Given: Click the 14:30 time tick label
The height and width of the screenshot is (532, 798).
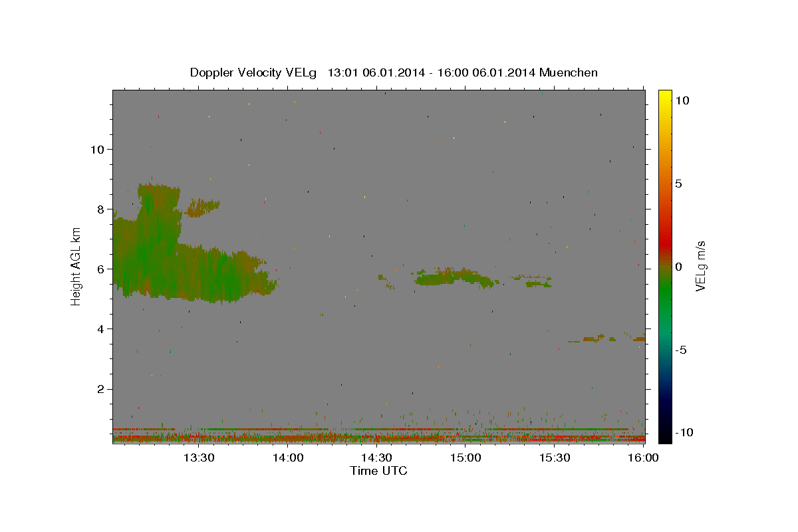Looking at the screenshot, I should tap(376, 458).
